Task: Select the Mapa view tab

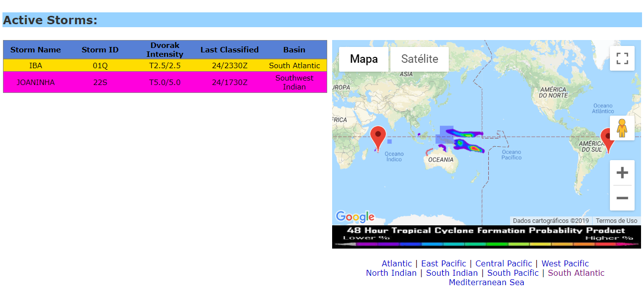Action: (x=364, y=59)
